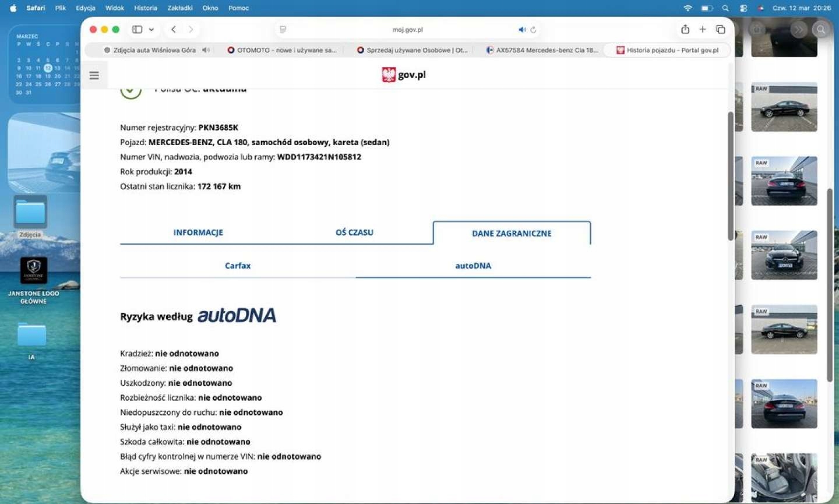Select the Historia pojazdu - Portal gov.pl tab
Viewport: 839px width, 504px height.
pyautogui.click(x=667, y=50)
